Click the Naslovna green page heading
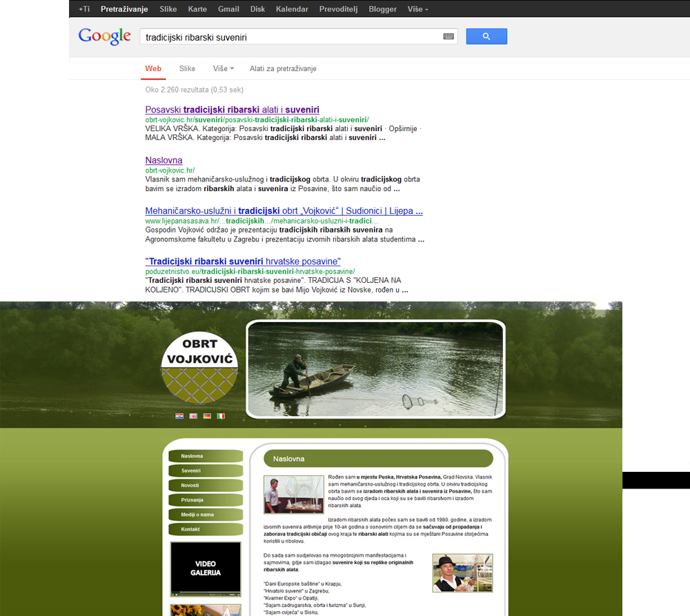The height and width of the screenshot is (616, 690). click(378, 459)
